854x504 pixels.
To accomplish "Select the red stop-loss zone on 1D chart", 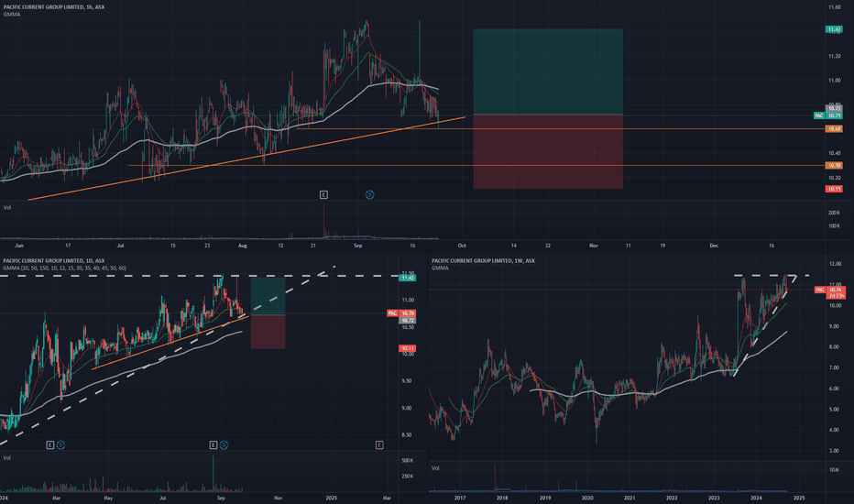I will (x=268, y=332).
